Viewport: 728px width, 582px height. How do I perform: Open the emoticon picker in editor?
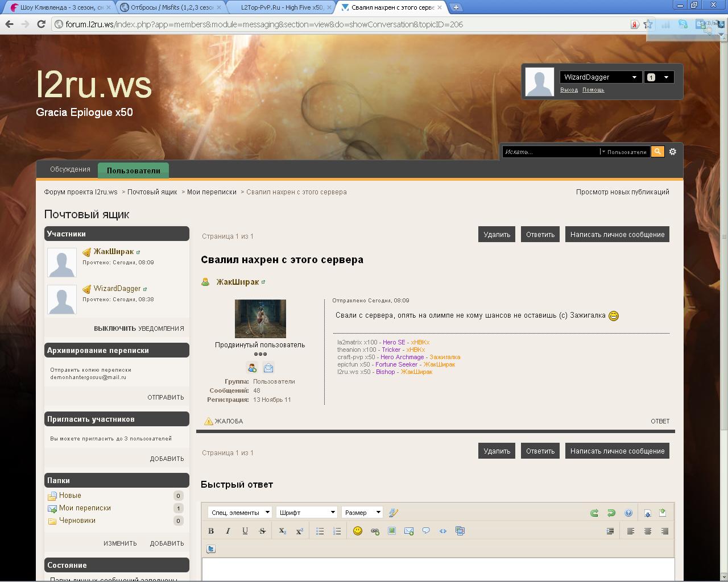coord(358,531)
